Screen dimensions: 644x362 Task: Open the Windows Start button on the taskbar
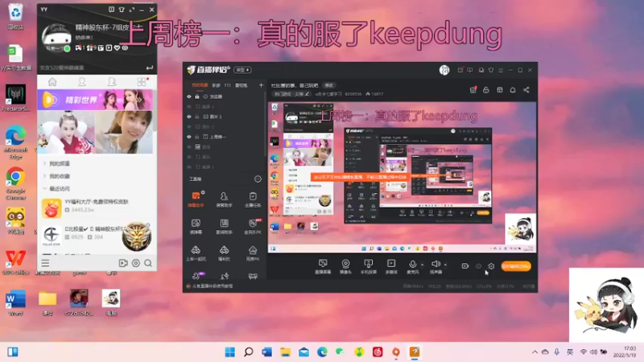coord(229,352)
